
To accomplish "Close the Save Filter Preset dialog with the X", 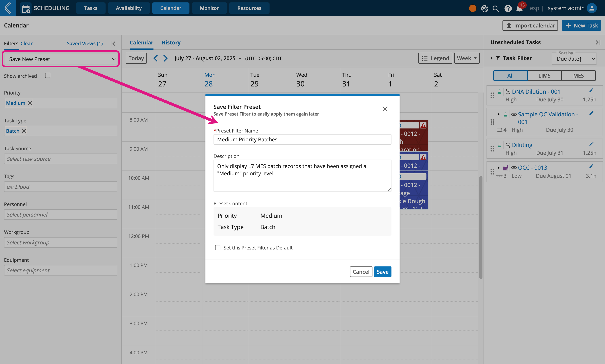I will pos(385,109).
